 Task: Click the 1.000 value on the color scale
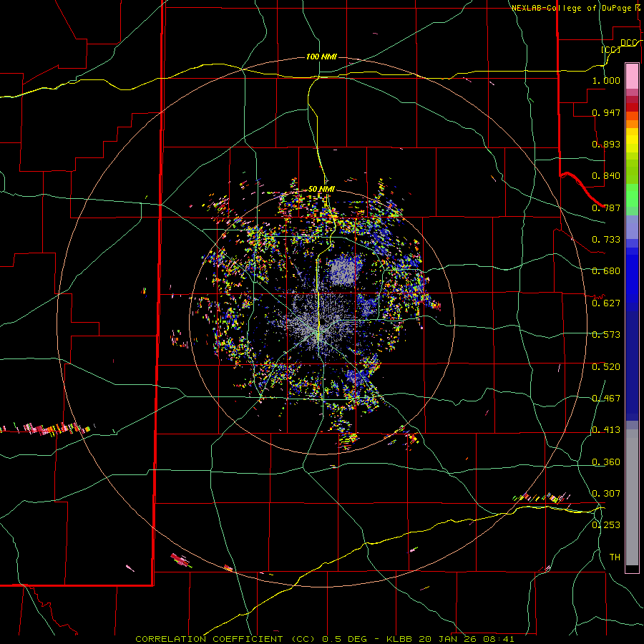606,80
